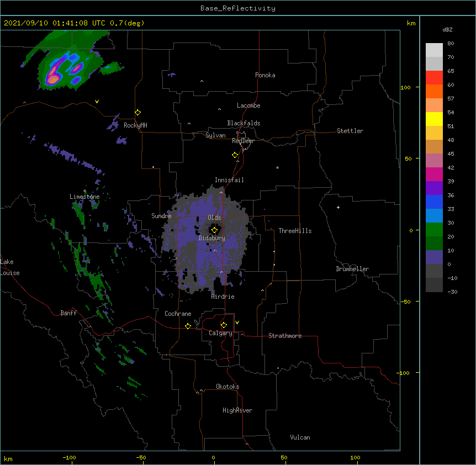
Task: Click the ThreeHills label
Action: [x=295, y=231]
